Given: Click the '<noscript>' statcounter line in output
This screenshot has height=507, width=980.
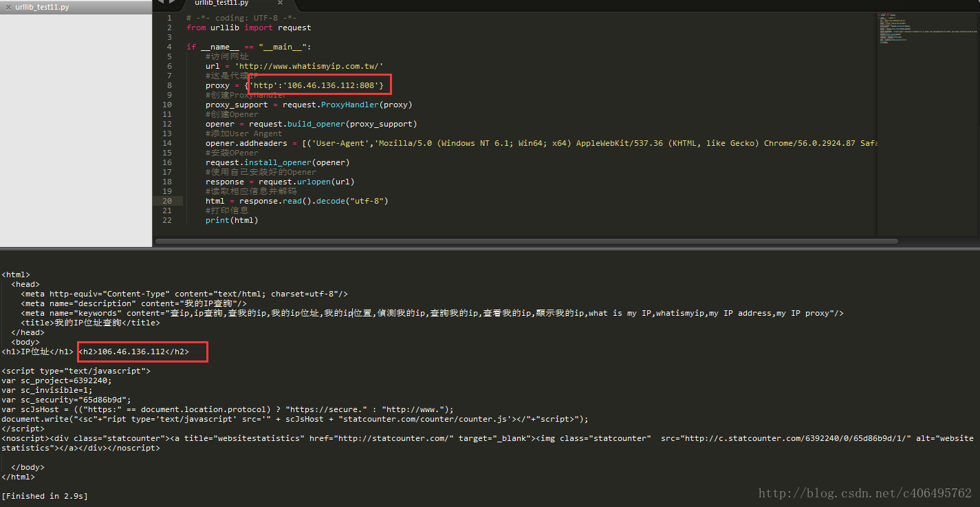Looking at the screenshot, I should click(x=488, y=443).
